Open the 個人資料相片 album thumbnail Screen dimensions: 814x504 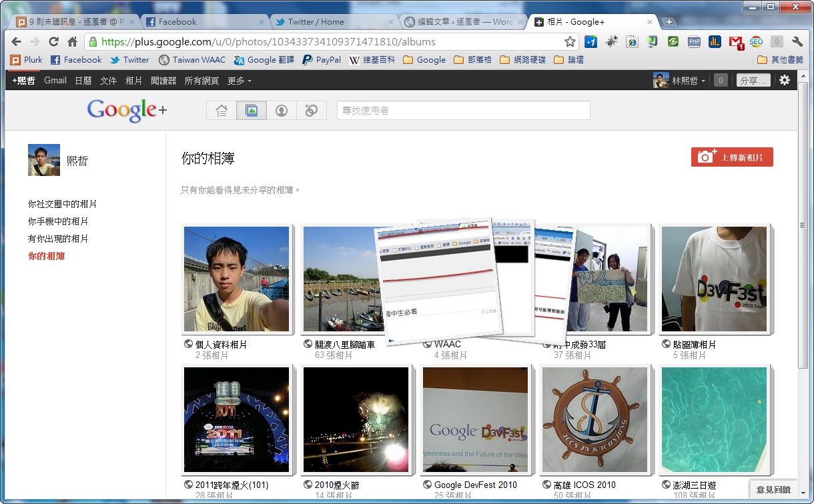tap(237, 279)
